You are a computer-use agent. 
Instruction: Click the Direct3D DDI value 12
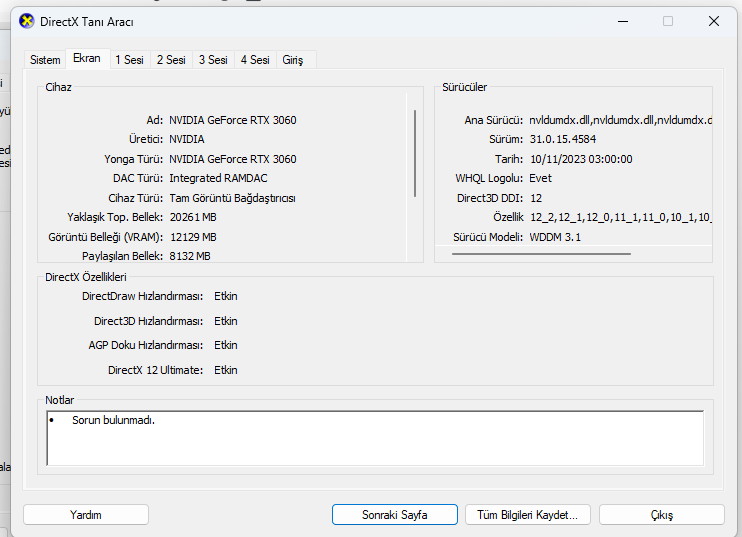pos(536,198)
